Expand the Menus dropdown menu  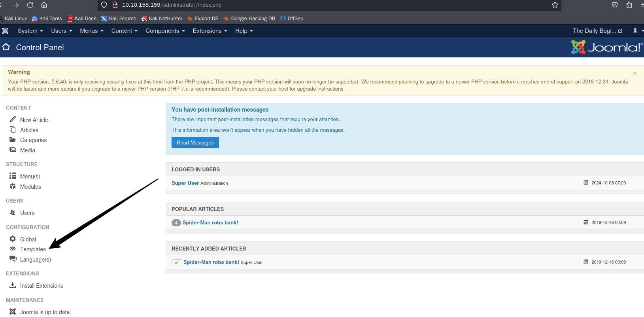(92, 31)
